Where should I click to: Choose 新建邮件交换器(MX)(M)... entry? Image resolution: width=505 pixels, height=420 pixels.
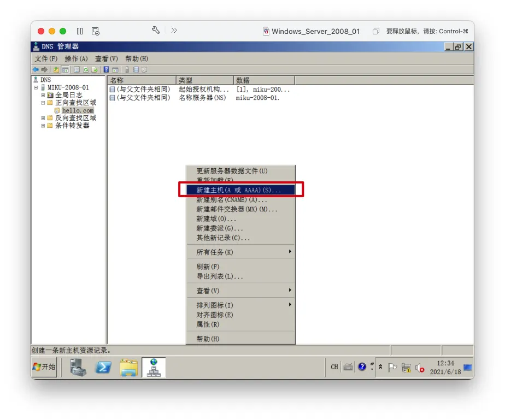click(x=240, y=209)
